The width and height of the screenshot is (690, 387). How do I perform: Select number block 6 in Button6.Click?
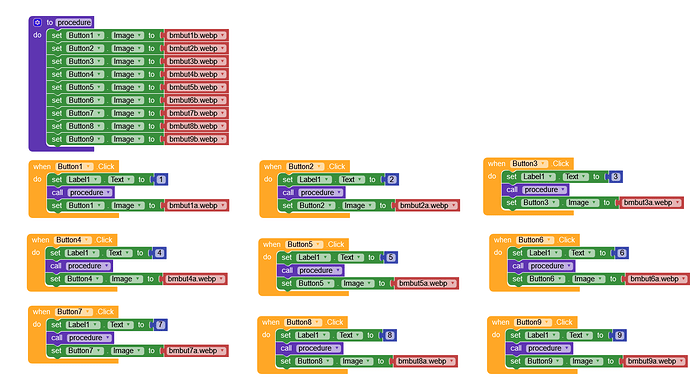coord(622,253)
